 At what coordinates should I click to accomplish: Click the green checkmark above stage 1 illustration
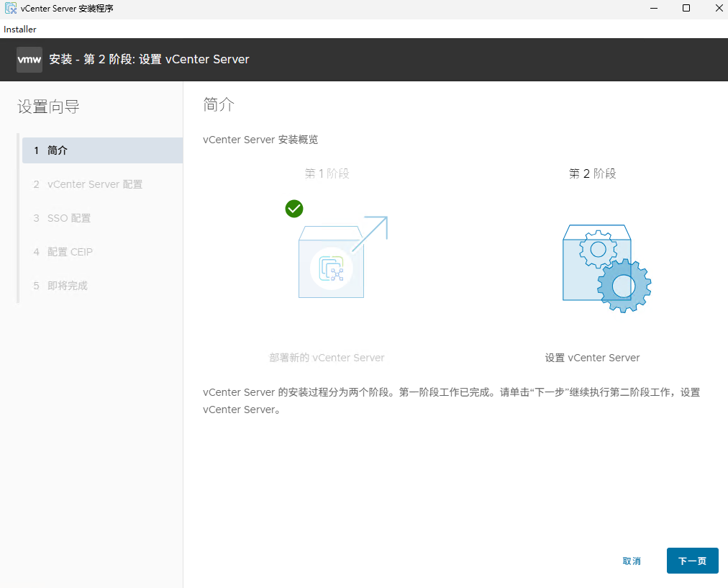(294, 209)
